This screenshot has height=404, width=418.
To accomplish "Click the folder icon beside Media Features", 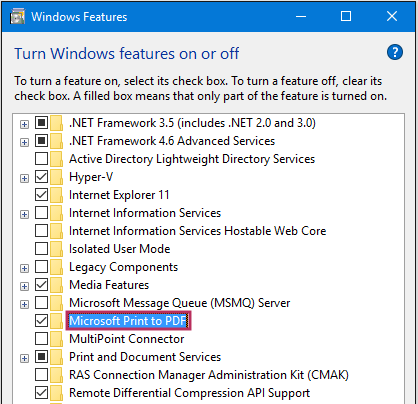I will [x=56, y=285].
